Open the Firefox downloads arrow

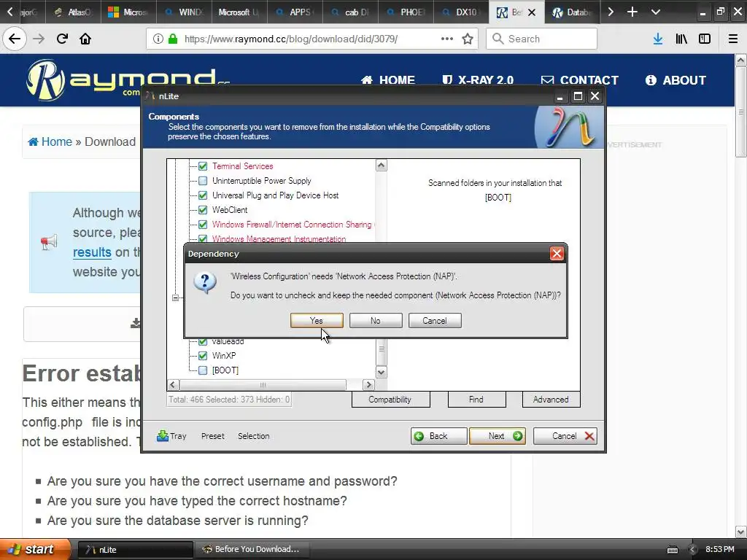coord(658,39)
